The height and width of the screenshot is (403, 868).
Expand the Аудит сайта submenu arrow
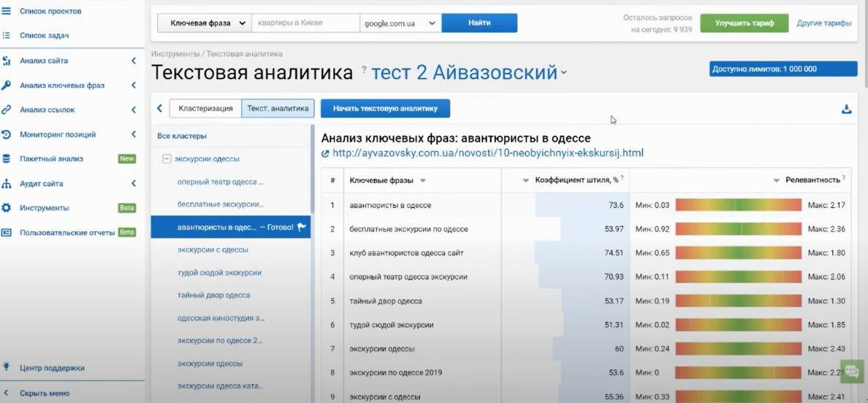(134, 184)
